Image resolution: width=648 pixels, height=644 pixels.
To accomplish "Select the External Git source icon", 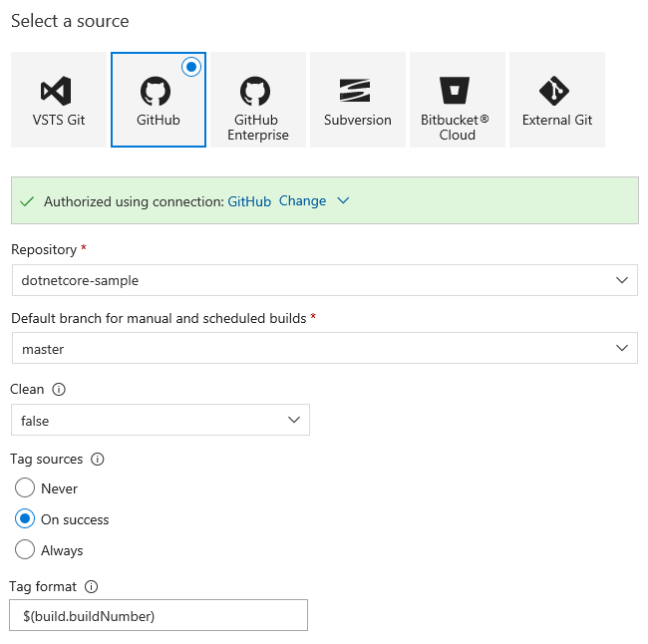I will tap(556, 92).
